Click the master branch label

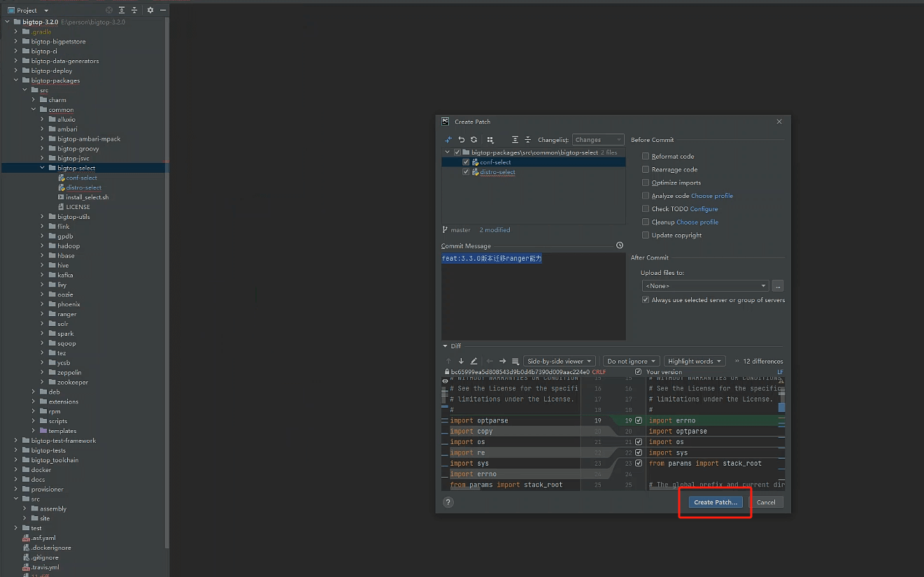[x=461, y=230]
